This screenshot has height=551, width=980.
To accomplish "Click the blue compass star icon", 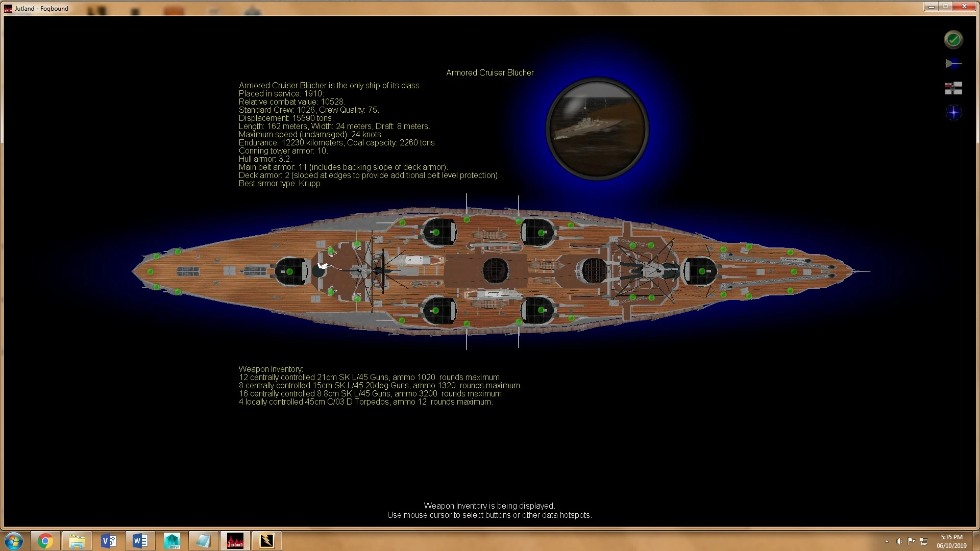I will coord(953,112).
